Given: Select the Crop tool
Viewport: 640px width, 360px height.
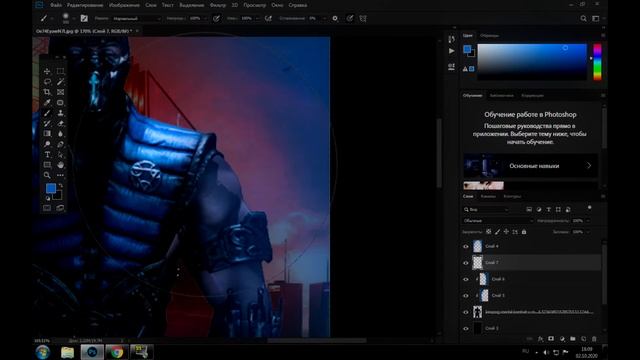Looking at the screenshot, I should (x=47, y=92).
